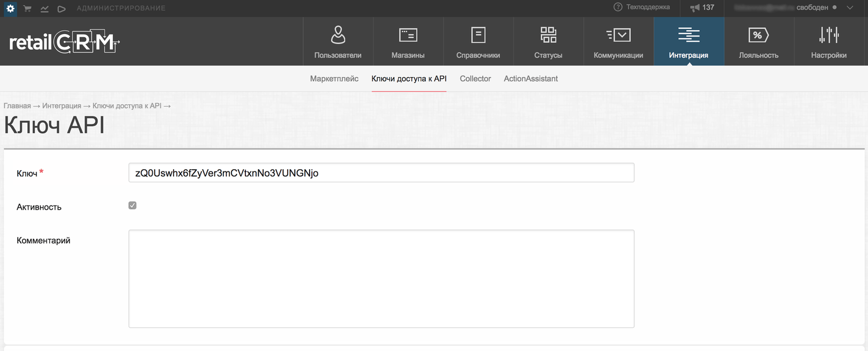Open the Коммуникации section
This screenshot has height=351, width=868.
click(618, 42)
